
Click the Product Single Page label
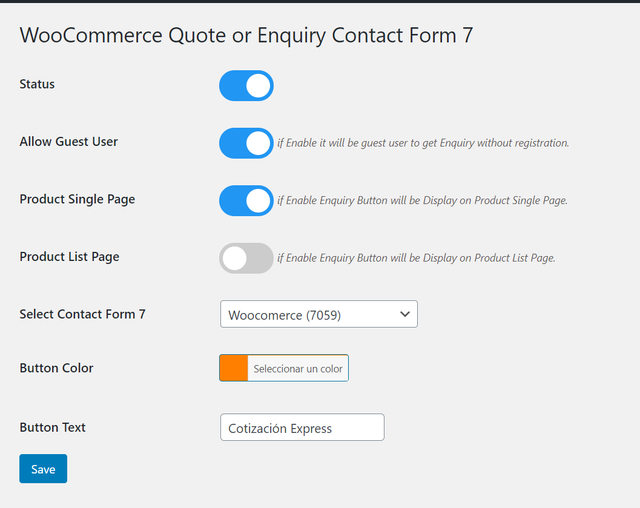click(x=77, y=200)
